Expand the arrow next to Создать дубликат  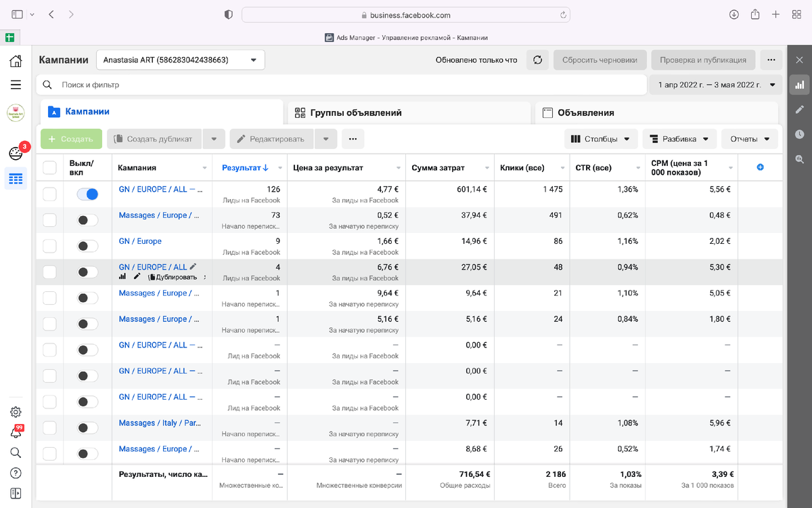(x=214, y=139)
